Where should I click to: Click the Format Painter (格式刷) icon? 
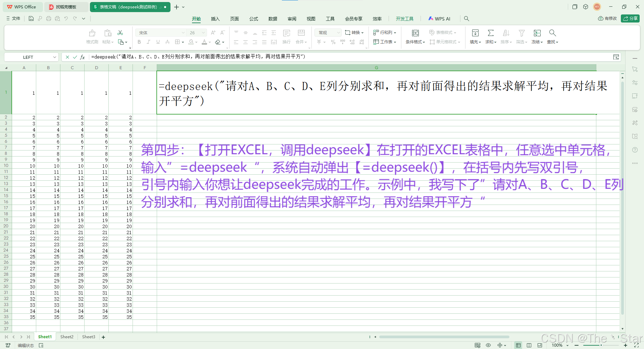tap(92, 33)
